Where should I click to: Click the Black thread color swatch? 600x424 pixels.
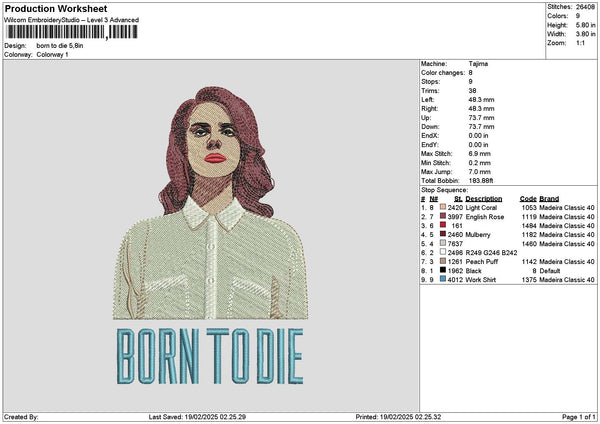(443, 270)
